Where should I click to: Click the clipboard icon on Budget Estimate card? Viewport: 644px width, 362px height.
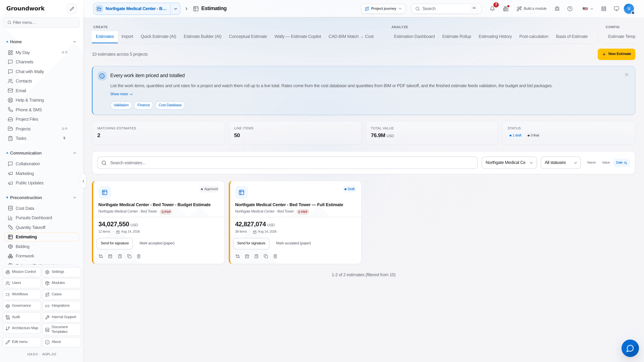(120, 256)
